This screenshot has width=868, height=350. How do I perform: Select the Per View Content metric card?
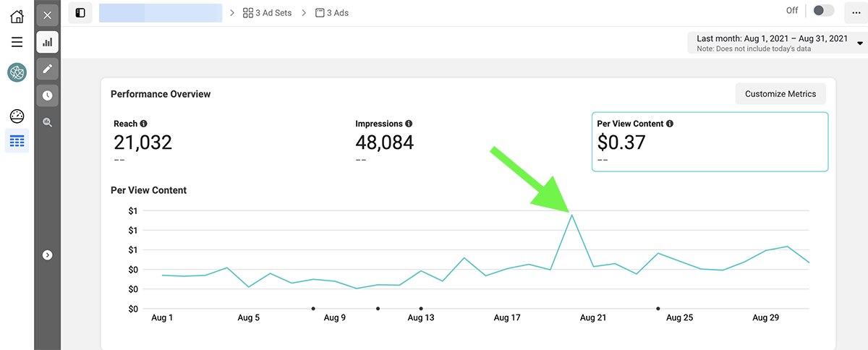(x=710, y=142)
